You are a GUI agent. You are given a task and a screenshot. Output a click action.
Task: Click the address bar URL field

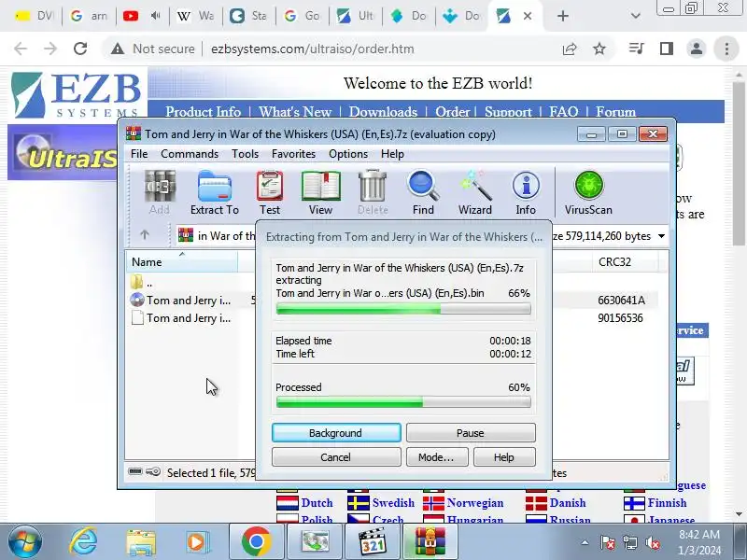[x=312, y=49]
